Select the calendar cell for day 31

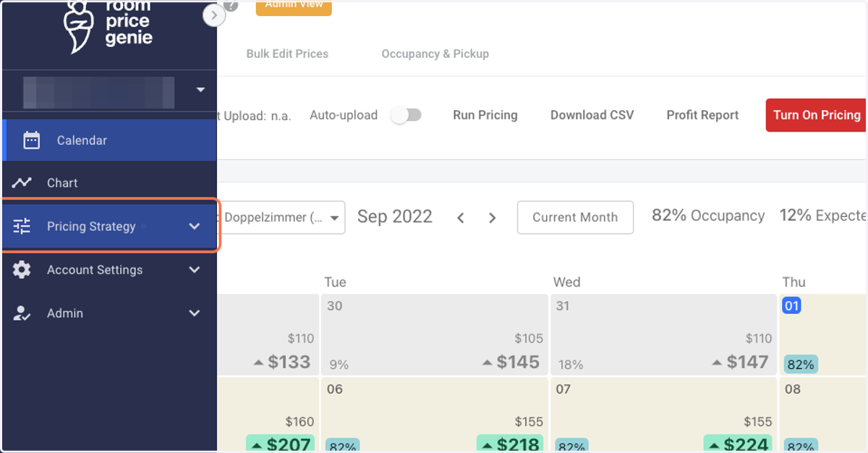point(663,334)
